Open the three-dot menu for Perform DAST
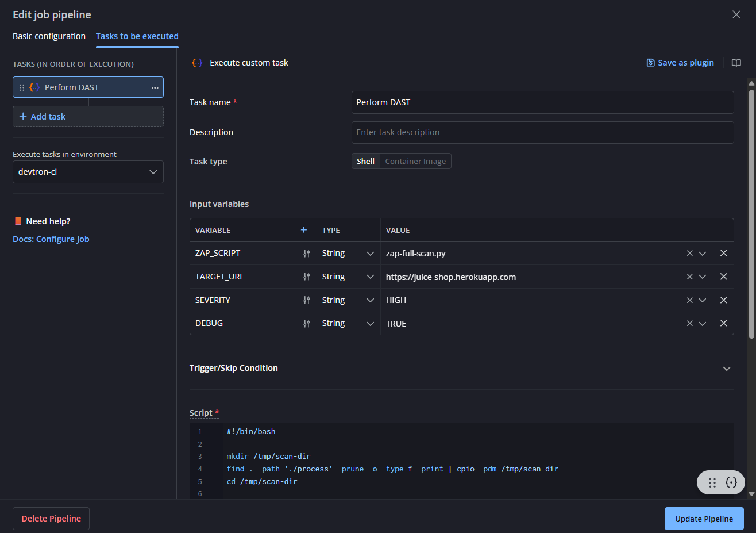This screenshot has width=756, height=533. (155, 87)
